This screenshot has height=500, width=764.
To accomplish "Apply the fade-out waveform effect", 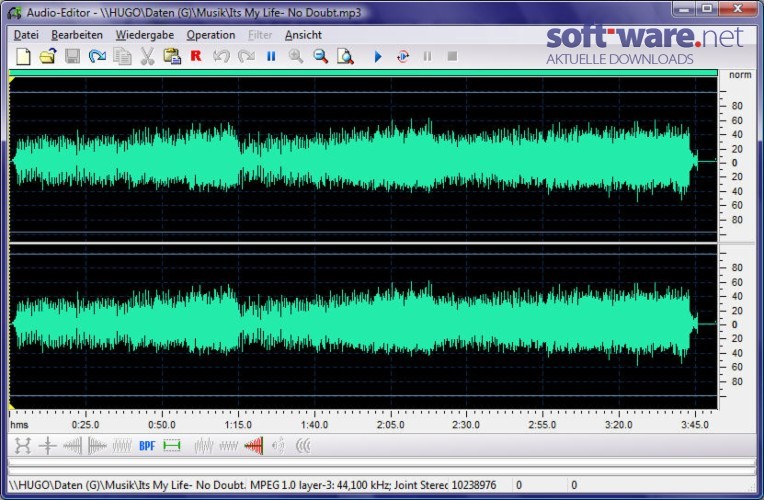I will [97, 445].
